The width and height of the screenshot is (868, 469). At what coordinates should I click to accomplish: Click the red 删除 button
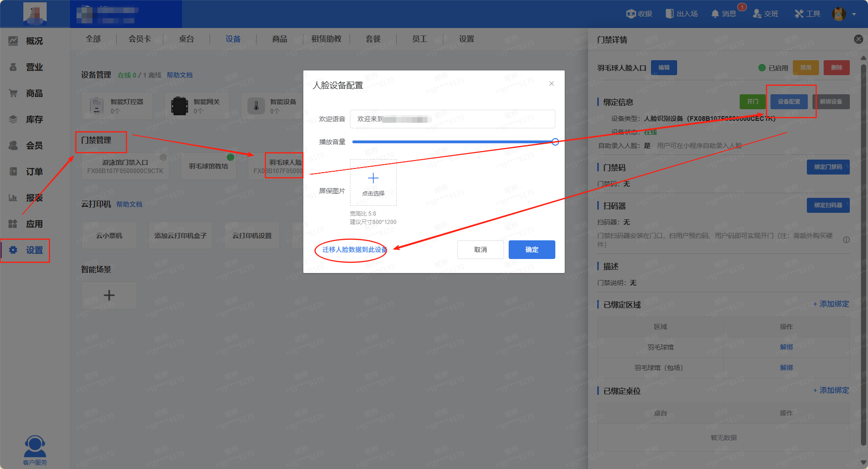pos(837,68)
